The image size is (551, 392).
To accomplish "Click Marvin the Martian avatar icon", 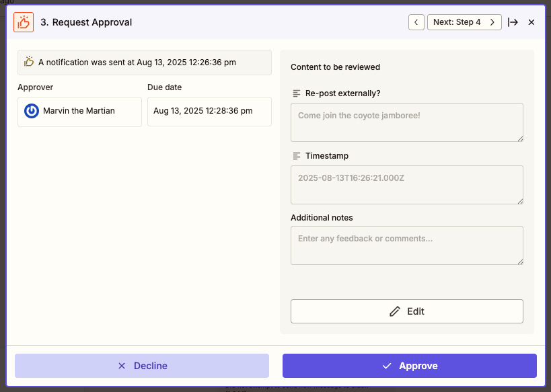I will point(32,111).
